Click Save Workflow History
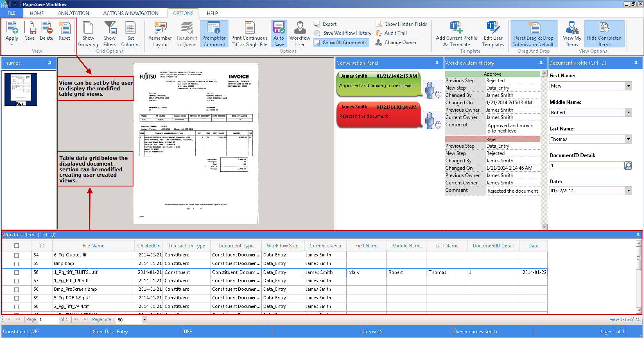 343,33
